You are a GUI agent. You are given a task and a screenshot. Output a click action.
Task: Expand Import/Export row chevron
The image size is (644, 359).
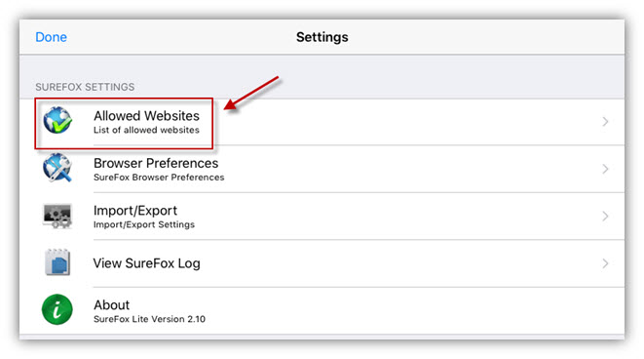[x=605, y=217]
